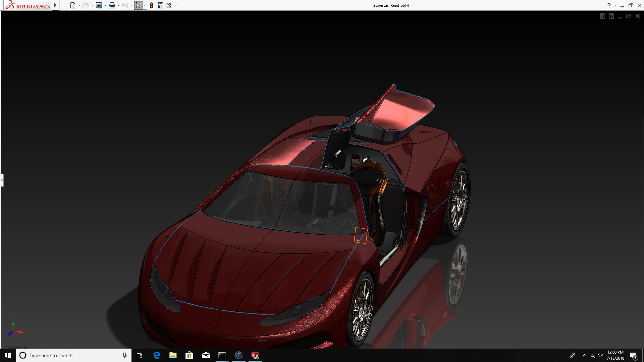Image resolution: width=644 pixels, height=362 pixels.
Task: Open the Help dropdown menu arrow
Action: coord(615,5)
